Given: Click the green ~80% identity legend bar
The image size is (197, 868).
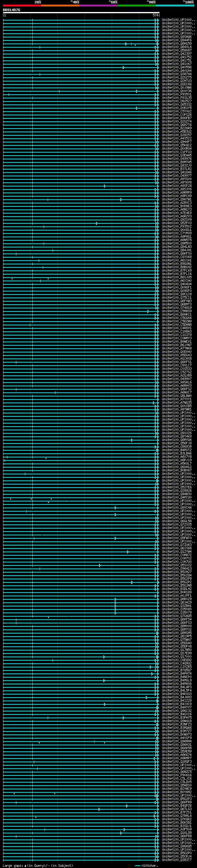Looking at the screenshot, I should click(x=137, y=6).
